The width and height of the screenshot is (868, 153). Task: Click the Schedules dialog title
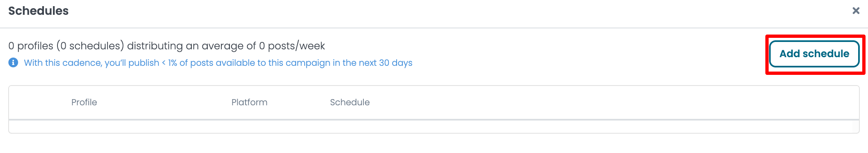pos(39,11)
